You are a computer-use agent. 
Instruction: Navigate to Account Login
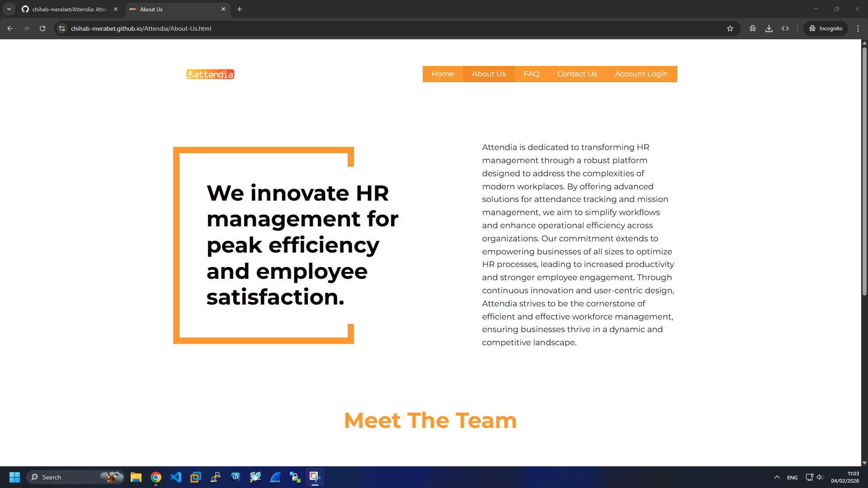click(x=641, y=74)
